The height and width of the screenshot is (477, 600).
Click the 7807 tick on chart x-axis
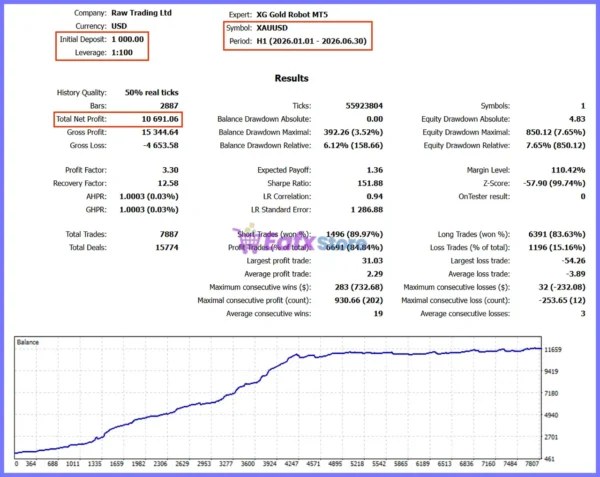532,464
